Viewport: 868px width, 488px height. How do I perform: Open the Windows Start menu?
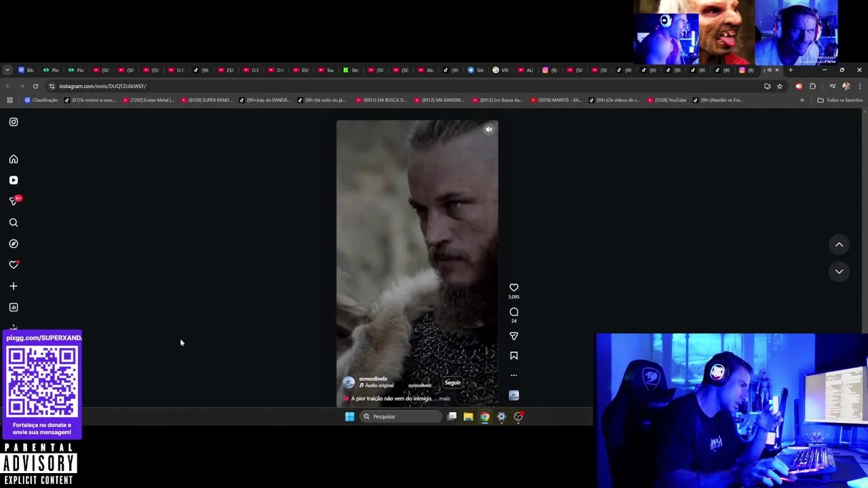[349, 417]
